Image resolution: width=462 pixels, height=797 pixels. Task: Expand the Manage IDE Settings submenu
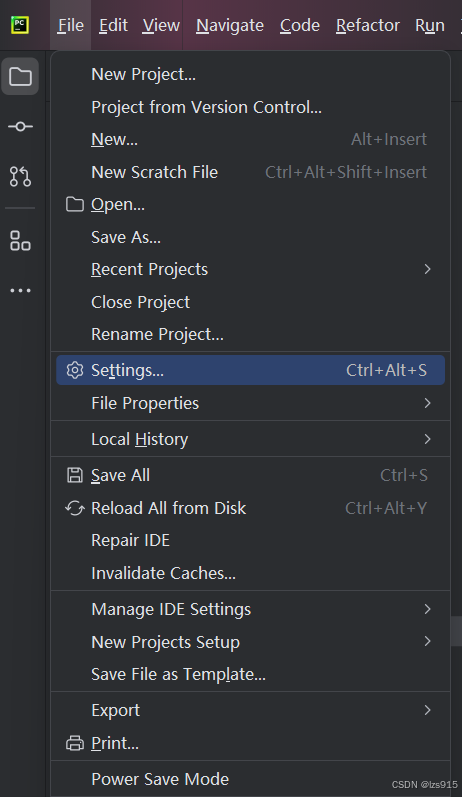click(x=251, y=609)
